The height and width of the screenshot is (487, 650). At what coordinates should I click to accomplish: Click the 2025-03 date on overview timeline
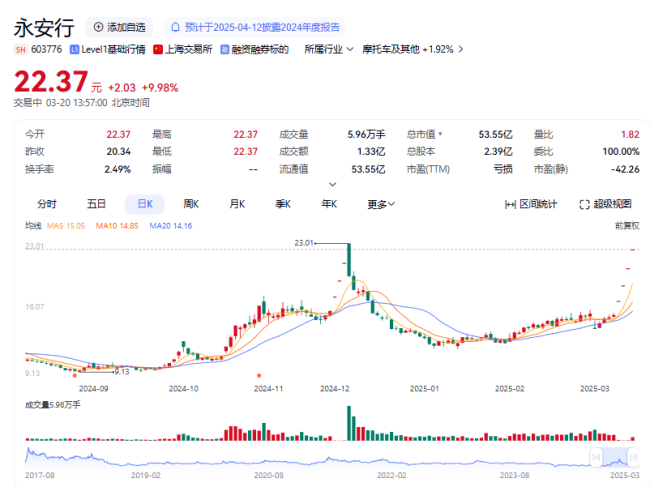coord(624,475)
